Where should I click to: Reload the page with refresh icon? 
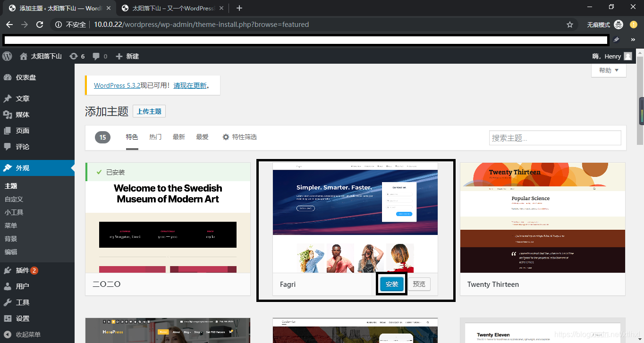pos(40,25)
